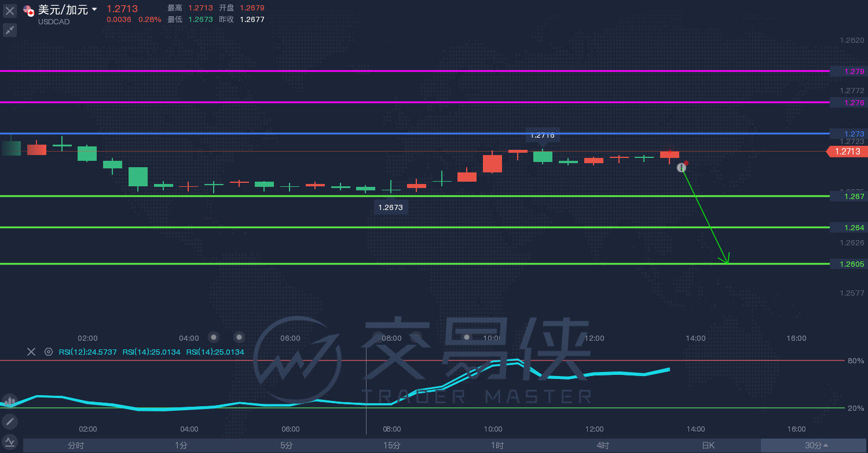Select the pencil drawing tool

coord(9,421)
